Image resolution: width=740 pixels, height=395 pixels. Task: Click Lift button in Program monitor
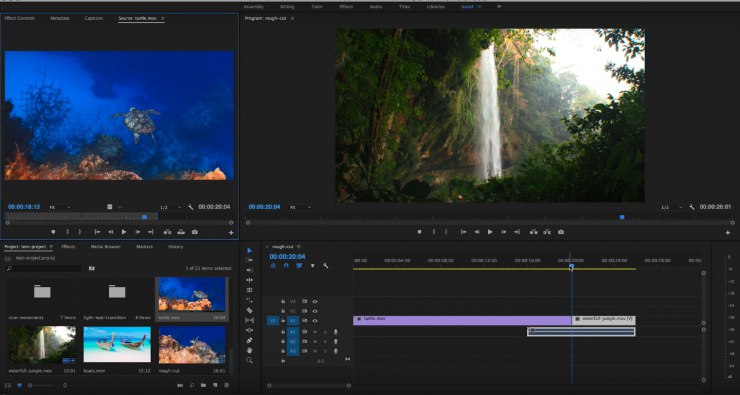pos(533,232)
